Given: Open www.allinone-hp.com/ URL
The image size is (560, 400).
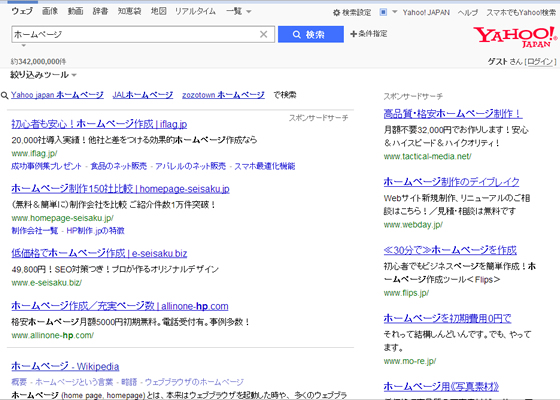Looking at the screenshot, I should pyautogui.click(x=52, y=335).
